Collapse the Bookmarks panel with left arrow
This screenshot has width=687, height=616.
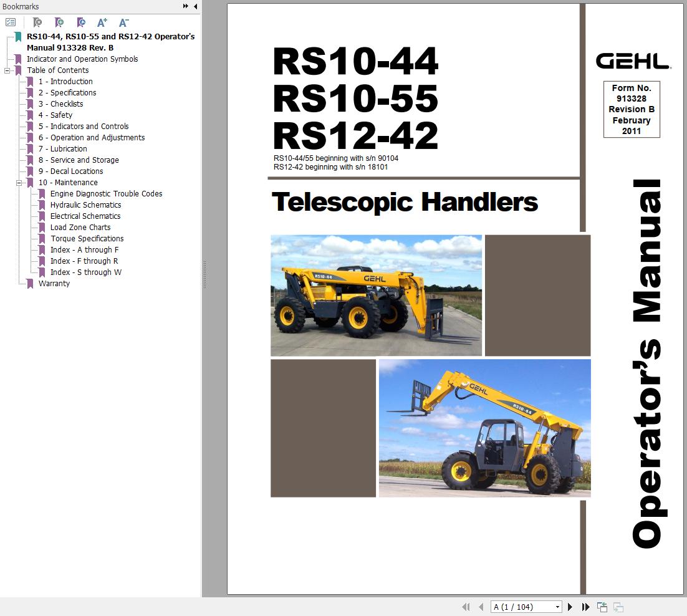(195, 6)
